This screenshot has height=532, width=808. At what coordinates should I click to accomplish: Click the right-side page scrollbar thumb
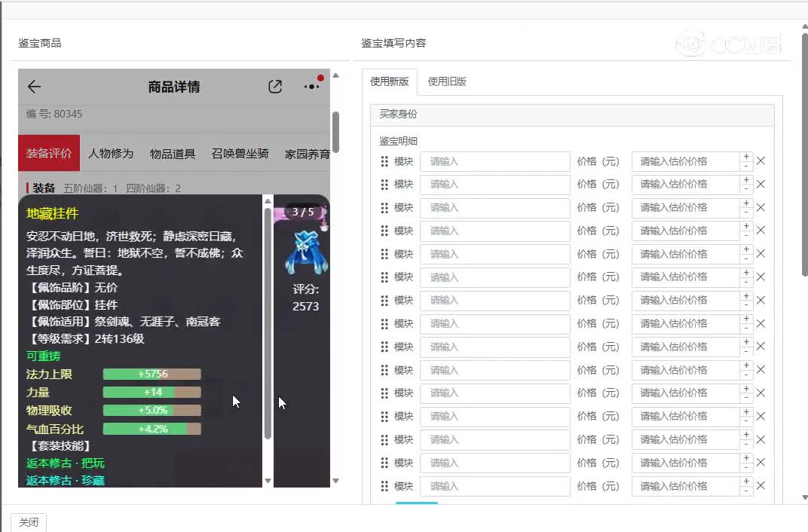point(805,154)
